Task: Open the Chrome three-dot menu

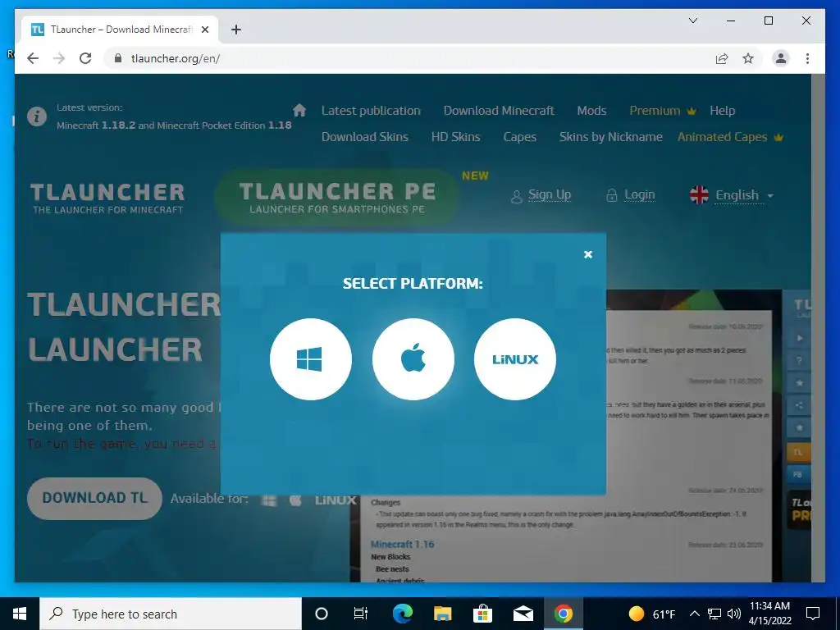Action: [807, 58]
